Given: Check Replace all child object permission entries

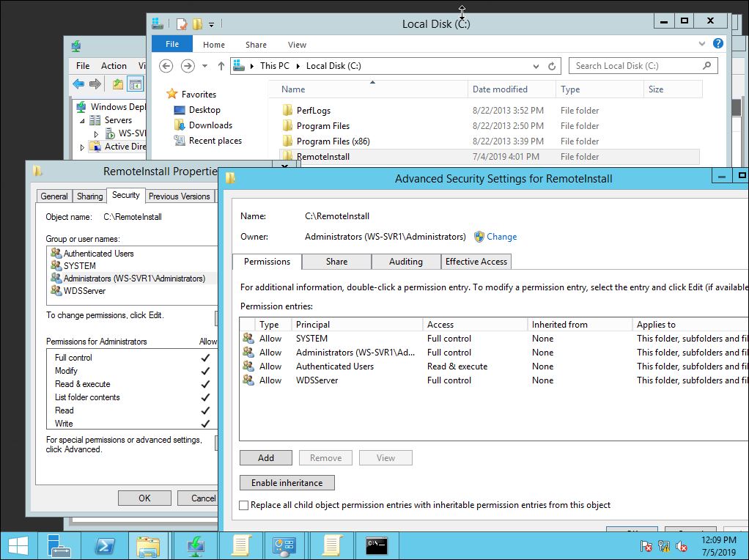Looking at the screenshot, I should point(243,506).
